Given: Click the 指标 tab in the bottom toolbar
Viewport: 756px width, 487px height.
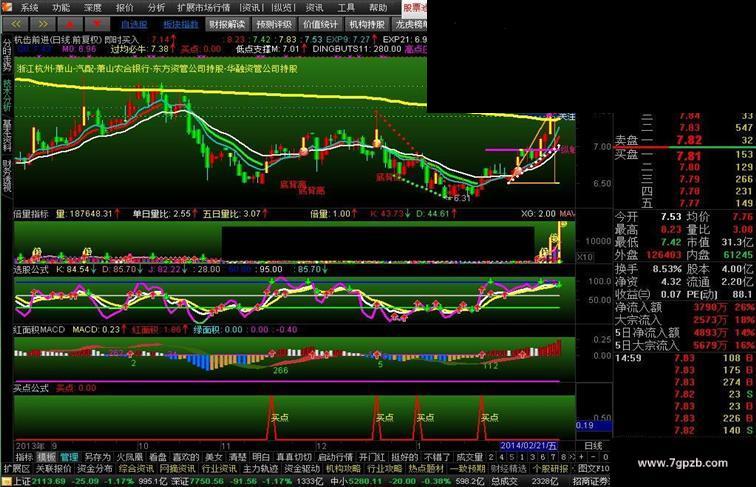Looking at the screenshot, I should (x=24, y=457).
